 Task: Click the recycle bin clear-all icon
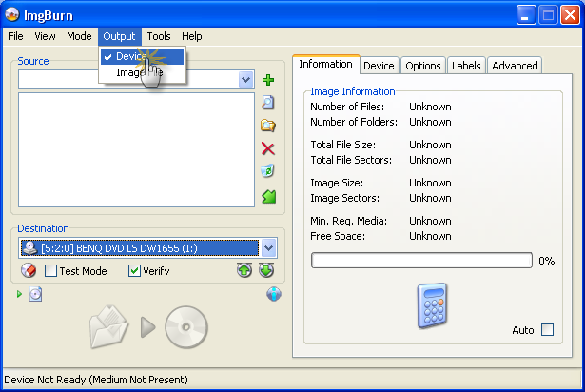pyautogui.click(x=268, y=171)
